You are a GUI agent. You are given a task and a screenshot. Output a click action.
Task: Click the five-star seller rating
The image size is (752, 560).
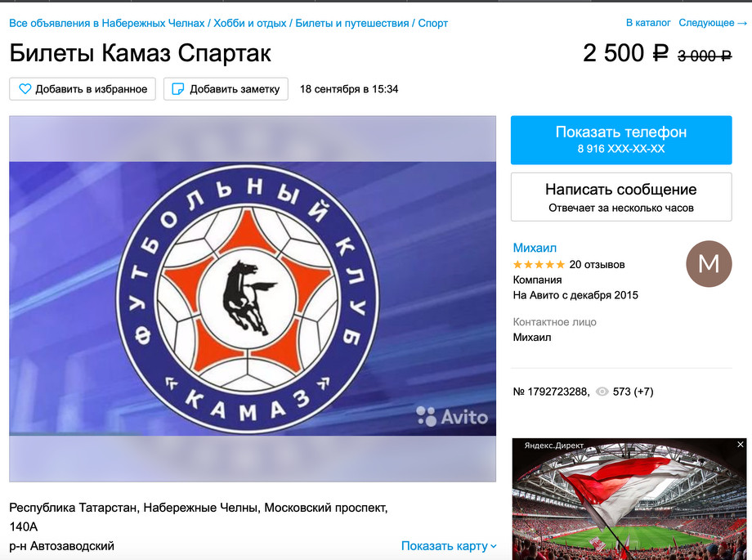(x=539, y=264)
